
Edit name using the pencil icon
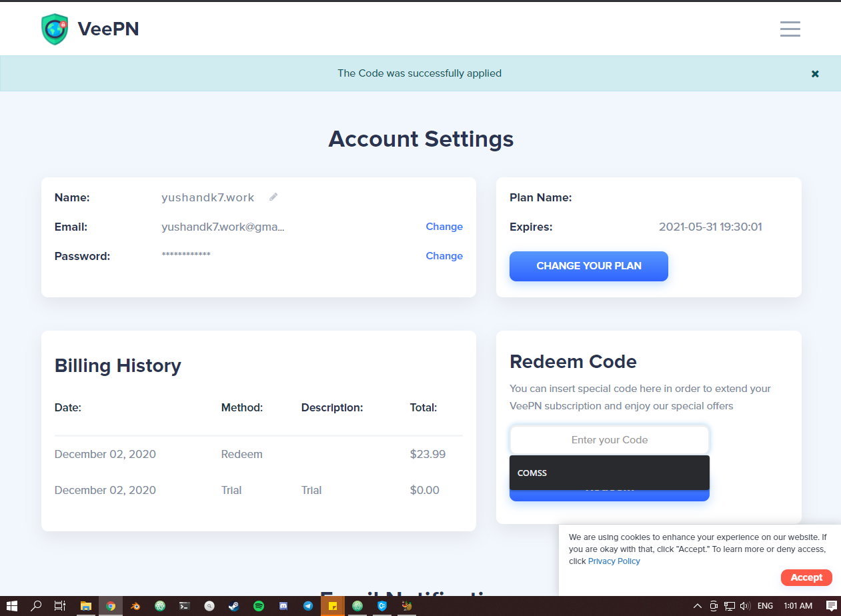pos(273,197)
